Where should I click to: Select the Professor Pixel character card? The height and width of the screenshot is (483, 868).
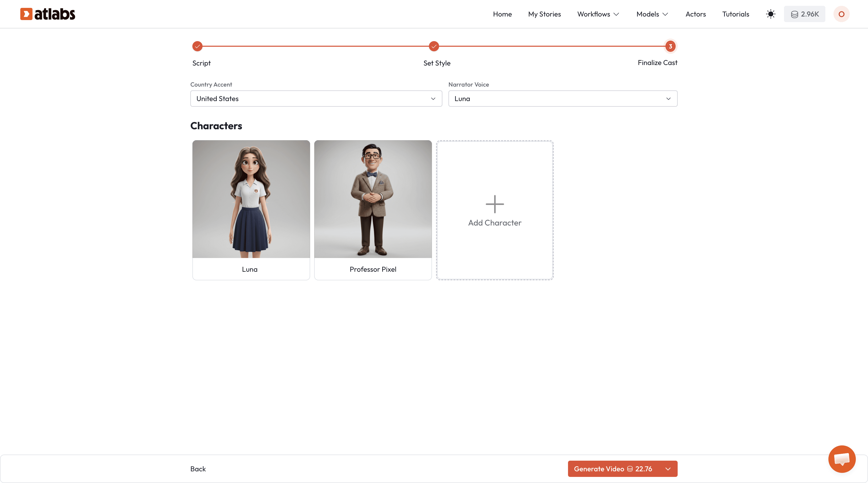click(x=373, y=210)
